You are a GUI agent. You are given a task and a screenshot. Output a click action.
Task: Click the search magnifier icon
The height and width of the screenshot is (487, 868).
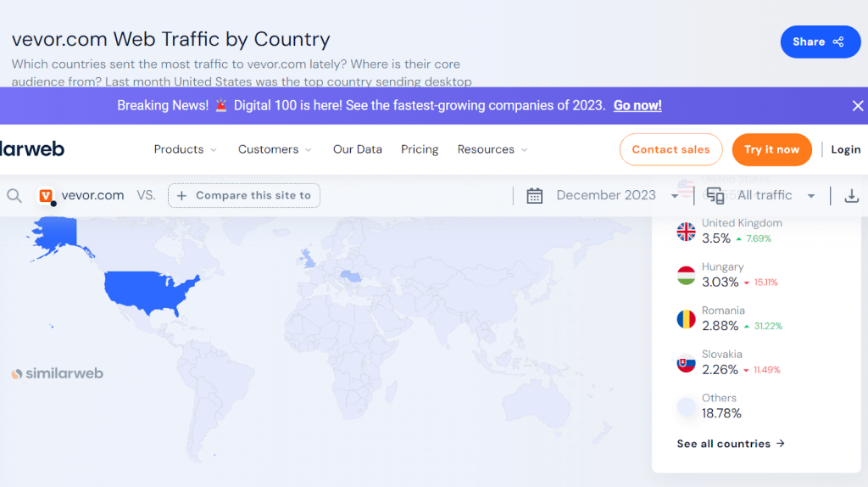click(14, 196)
